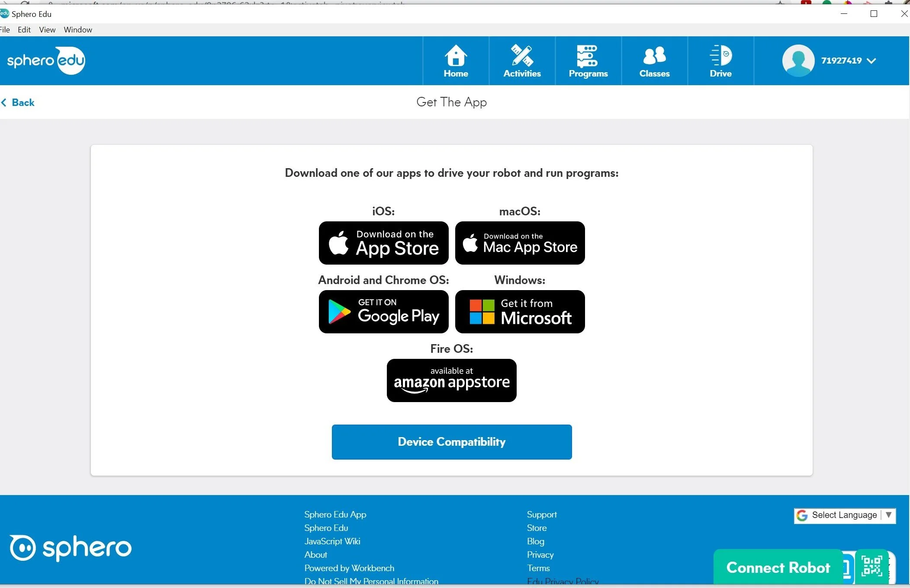Click the user profile avatar
The image size is (910, 588).
tap(798, 61)
